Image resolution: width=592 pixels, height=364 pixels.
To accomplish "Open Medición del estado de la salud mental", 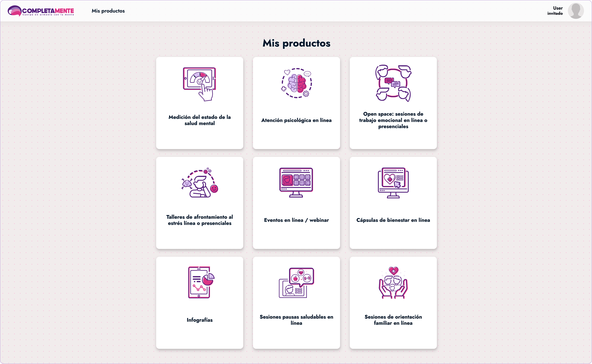I will 199,120.
